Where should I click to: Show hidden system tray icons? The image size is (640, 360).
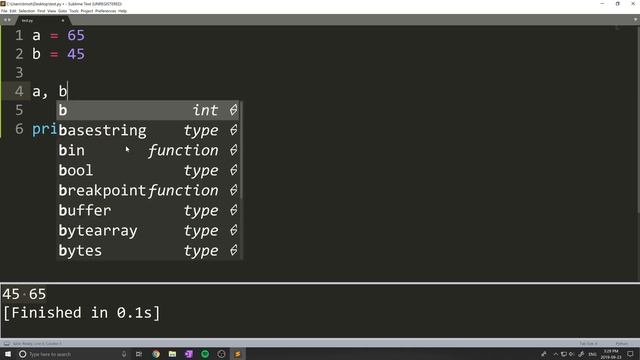point(555,354)
